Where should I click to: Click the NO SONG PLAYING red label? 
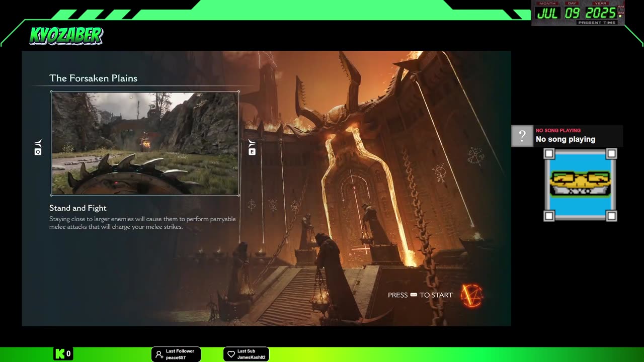point(558,130)
